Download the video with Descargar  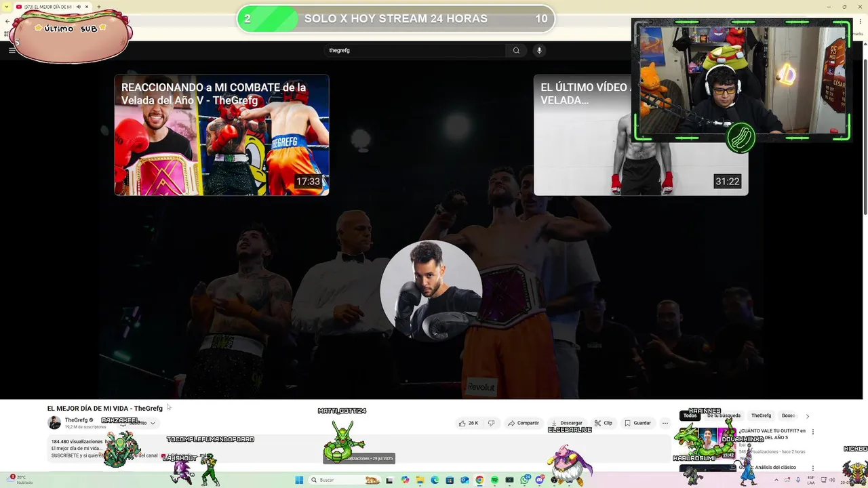566,423
